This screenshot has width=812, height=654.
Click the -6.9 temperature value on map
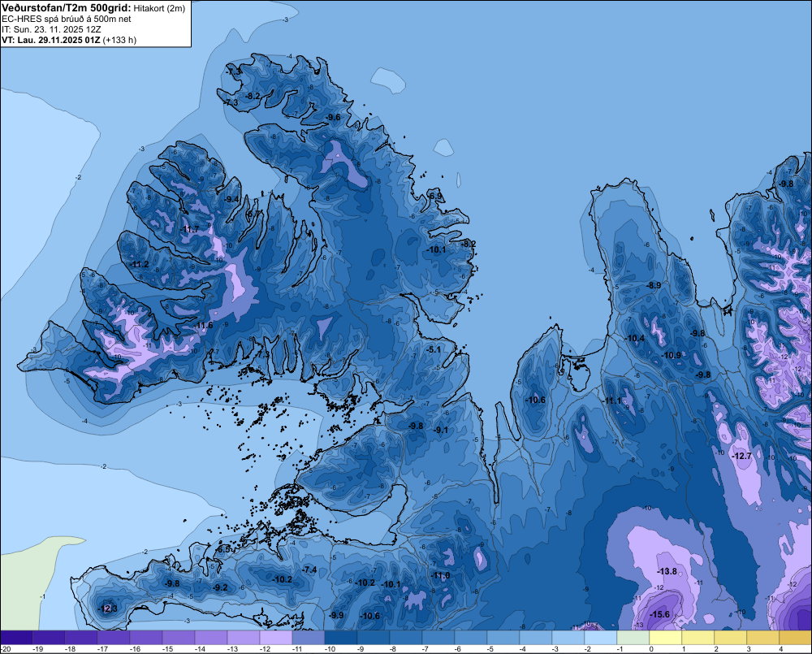(435, 196)
